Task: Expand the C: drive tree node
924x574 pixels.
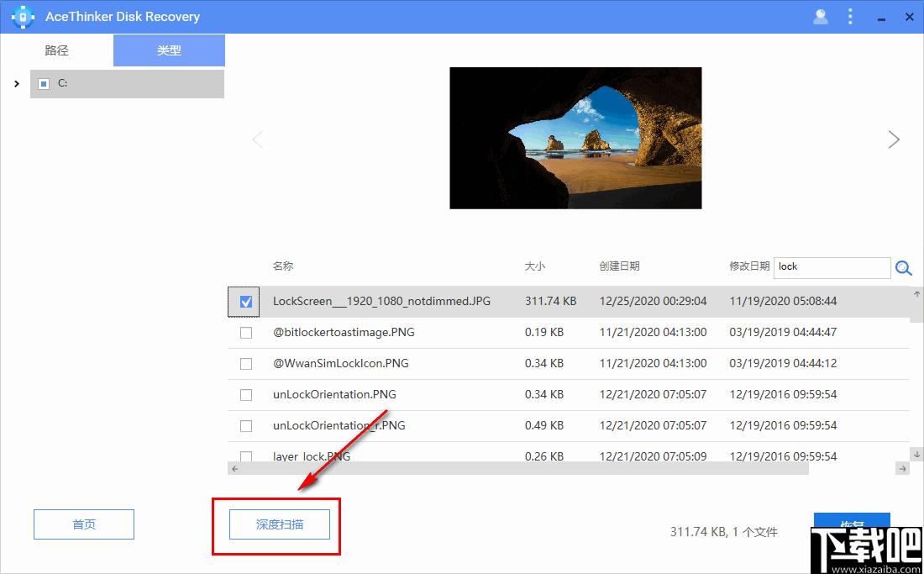Action: click(x=17, y=84)
